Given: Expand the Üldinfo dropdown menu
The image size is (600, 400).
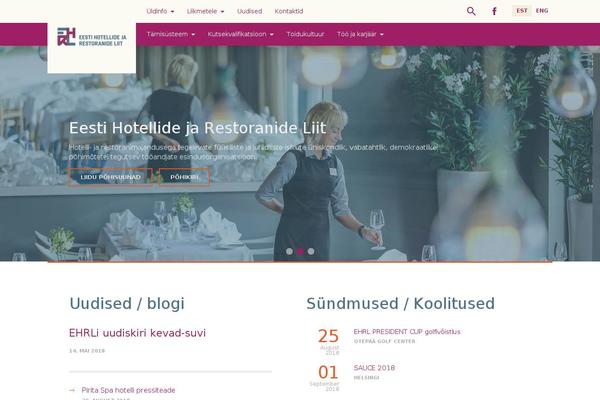Looking at the screenshot, I should 160,11.
